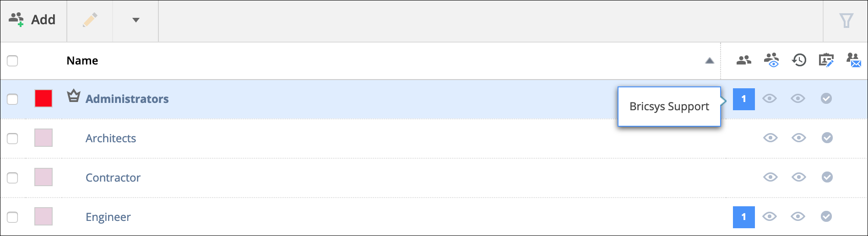Click the Add role button
Screen dimensions: 868x236
click(33, 20)
